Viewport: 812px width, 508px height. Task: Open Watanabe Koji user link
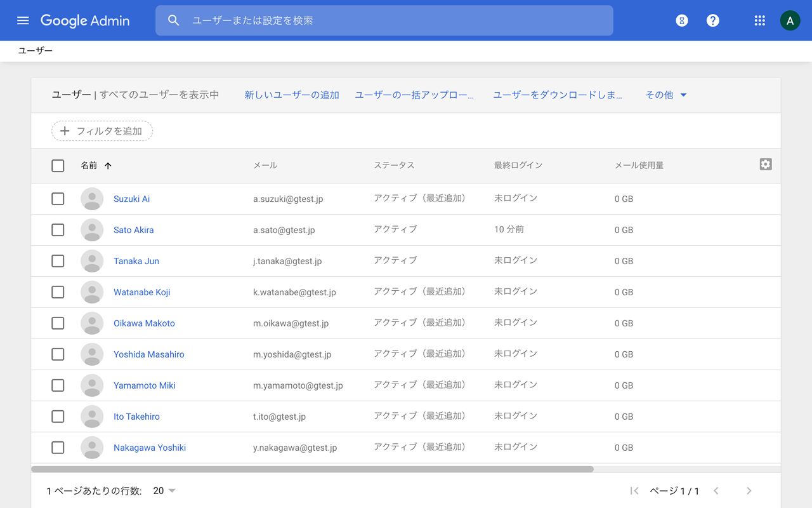pyautogui.click(x=142, y=292)
